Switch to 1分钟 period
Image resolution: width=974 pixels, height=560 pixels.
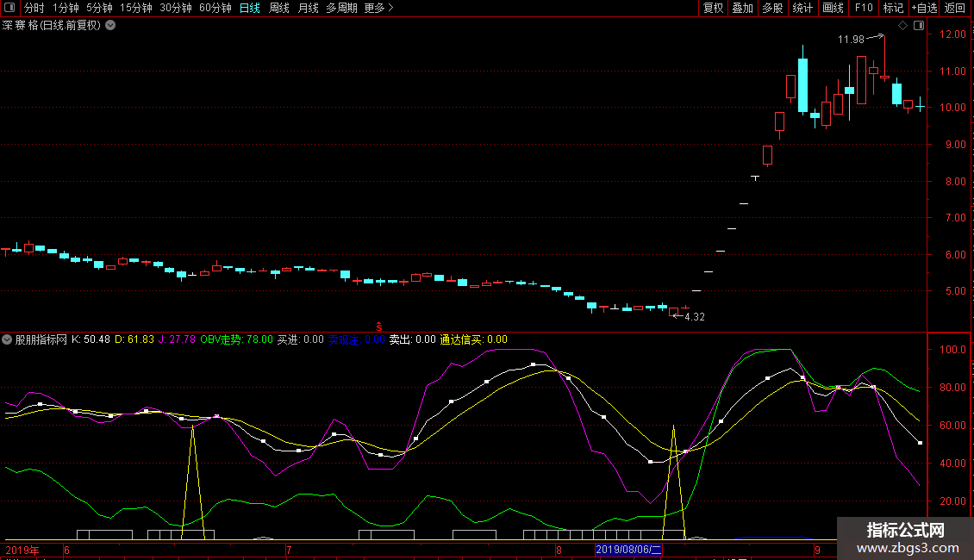click(66, 8)
